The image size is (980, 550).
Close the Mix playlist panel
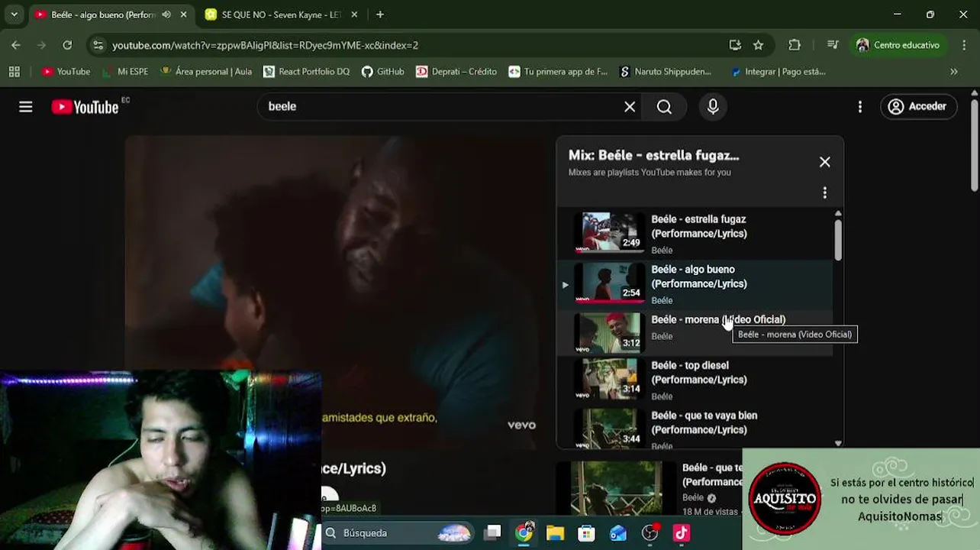pyautogui.click(x=825, y=162)
